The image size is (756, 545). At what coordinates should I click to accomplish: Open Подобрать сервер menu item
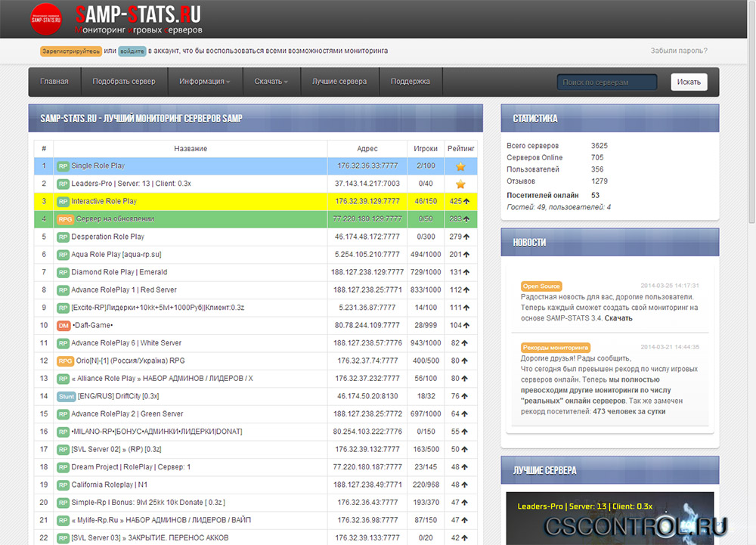[x=124, y=82]
